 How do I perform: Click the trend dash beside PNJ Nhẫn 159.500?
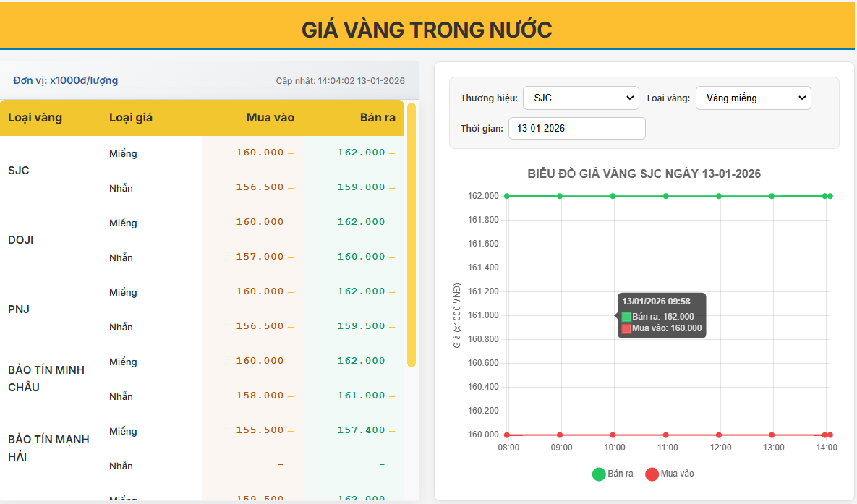point(391,325)
